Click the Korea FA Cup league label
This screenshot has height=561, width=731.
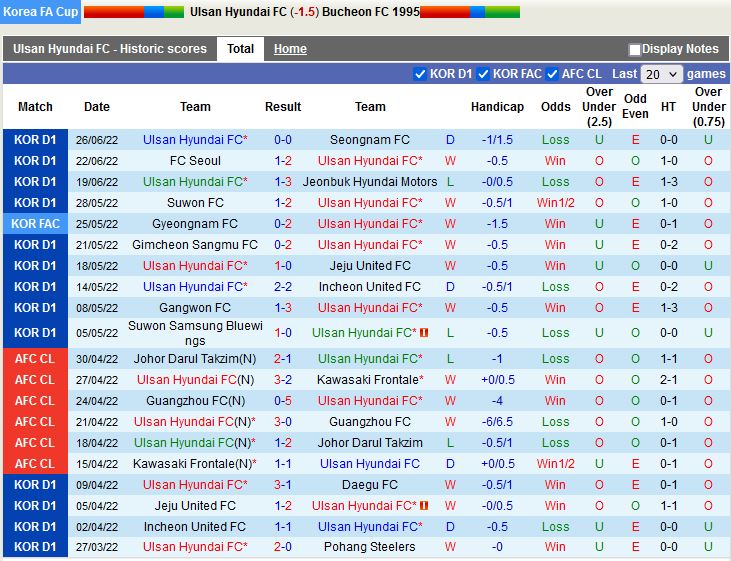point(41,12)
